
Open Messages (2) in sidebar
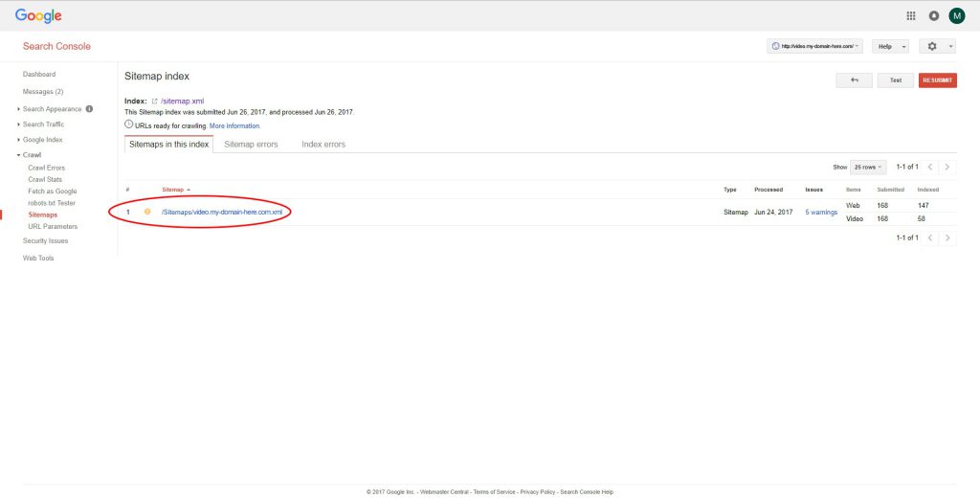click(x=42, y=91)
